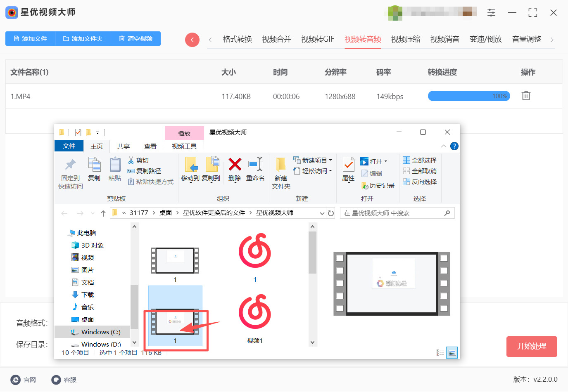Switch to details view in status bar
The width and height of the screenshot is (568, 392).
point(440,352)
